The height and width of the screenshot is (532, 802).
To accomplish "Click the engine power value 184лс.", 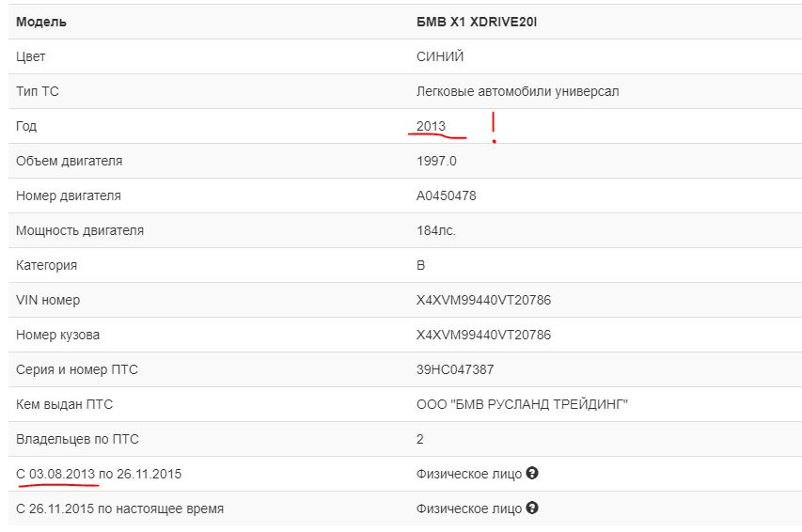I will 436,230.
